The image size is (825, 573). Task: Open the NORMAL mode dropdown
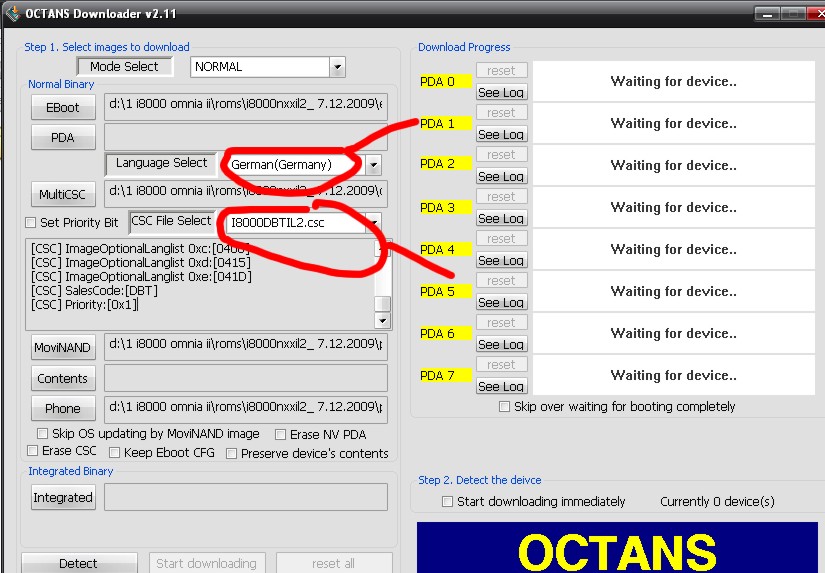pos(337,67)
